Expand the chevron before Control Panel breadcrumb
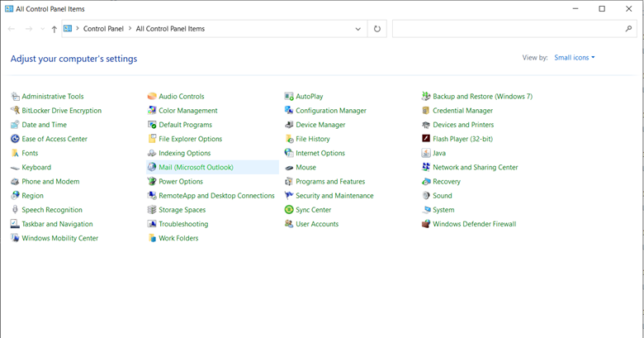The width and height of the screenshot is (644, 338). coord(78,28)
